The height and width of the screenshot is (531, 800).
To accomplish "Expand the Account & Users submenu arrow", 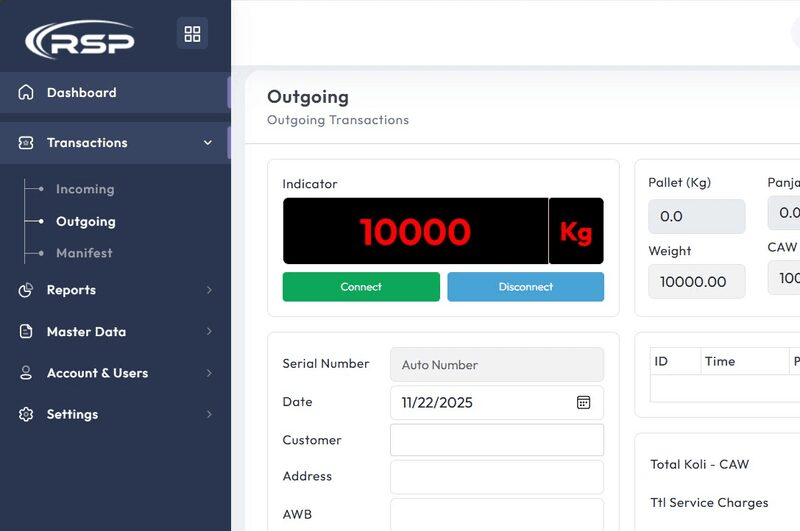I will (209, 373).
